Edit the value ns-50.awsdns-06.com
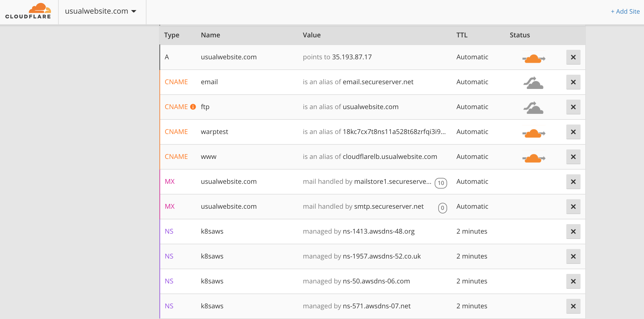The image size is (644, 319). (376, 281)
